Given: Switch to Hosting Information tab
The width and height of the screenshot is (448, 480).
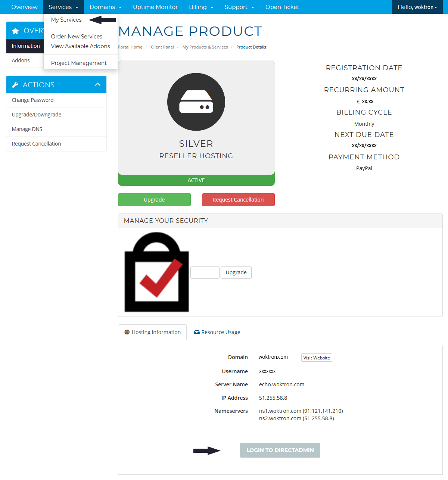Looking at the screenshot, I should 152,332.
